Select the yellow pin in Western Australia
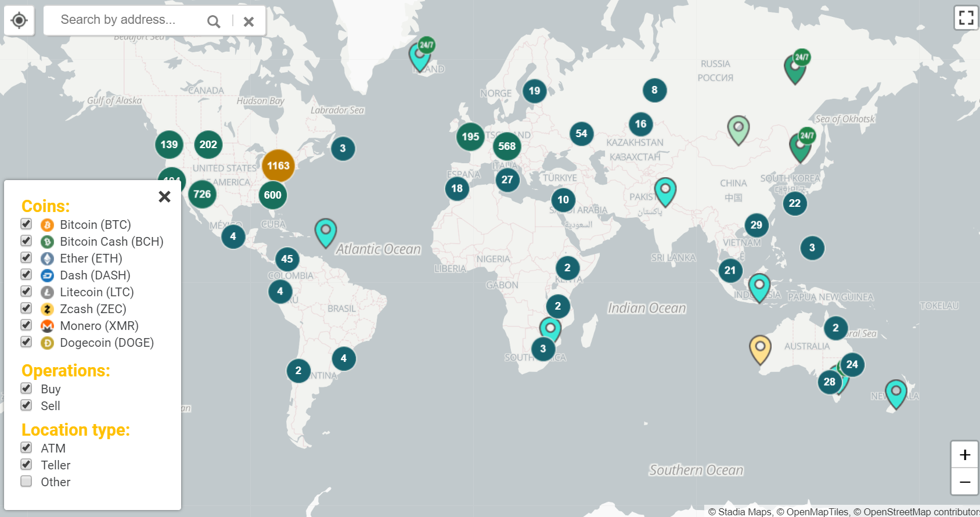This screenshot has width=980, height=517. [x=760, y=349]
